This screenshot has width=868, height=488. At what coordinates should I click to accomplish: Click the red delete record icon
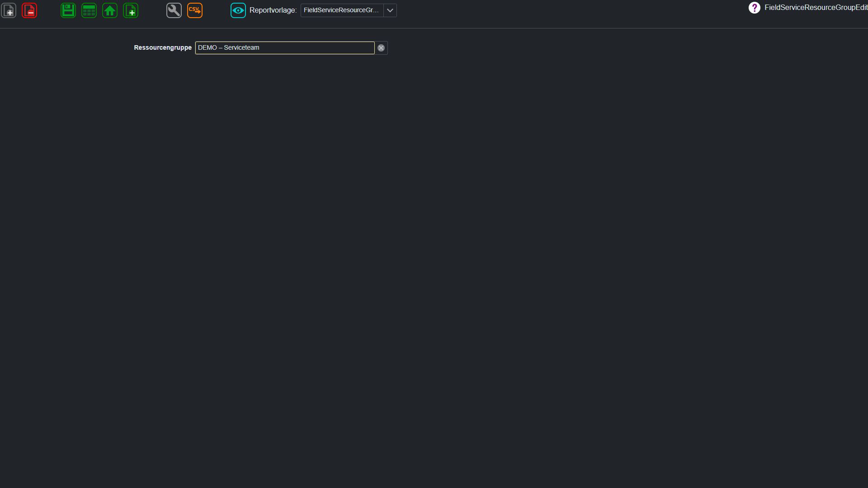pyautogui.click(x=29, y=10)
